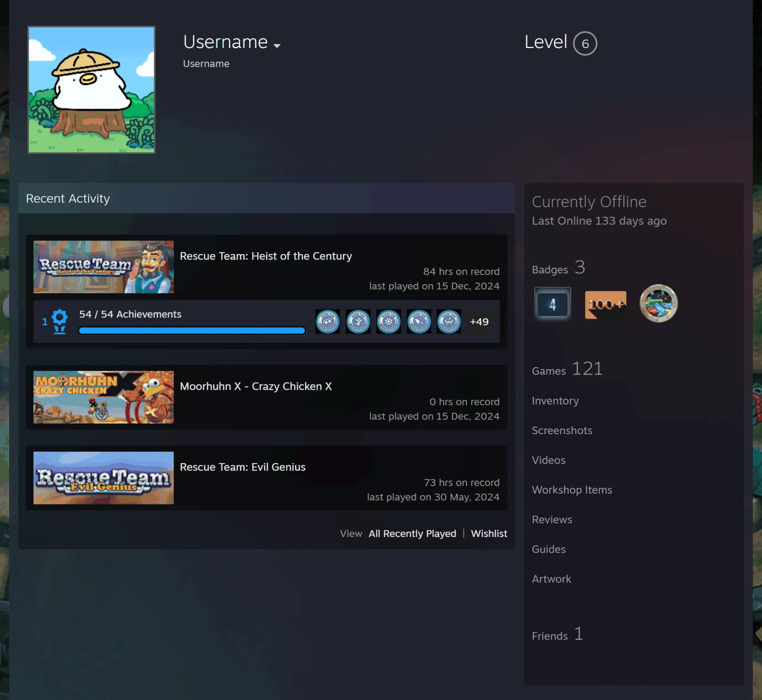
Task: Click the second achievement icon
Action: tap(358, 321)
